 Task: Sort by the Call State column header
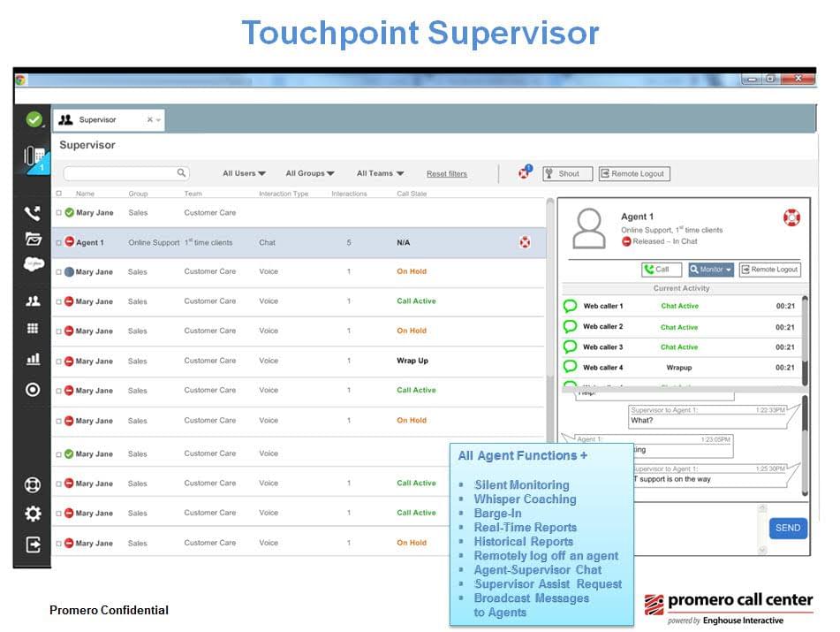[x=412, y=194]
